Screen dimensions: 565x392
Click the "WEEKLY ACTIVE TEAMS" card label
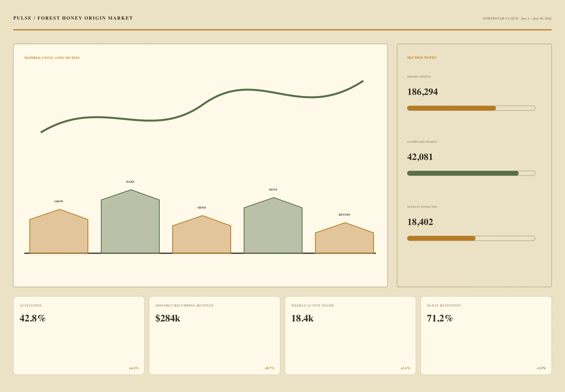tap(312, 305)
